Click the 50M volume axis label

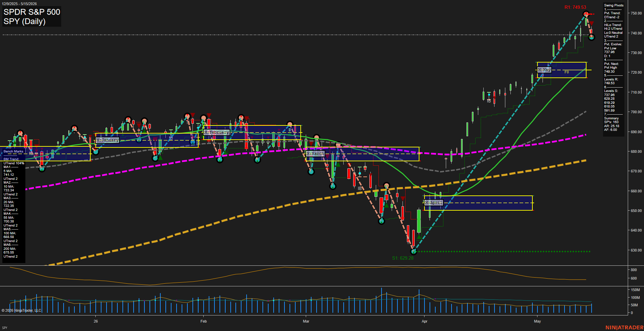point(634,305)
